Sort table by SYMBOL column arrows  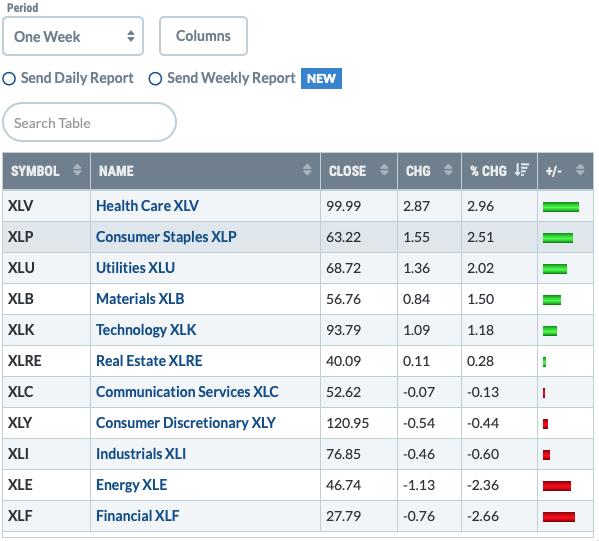pos(77,170)
